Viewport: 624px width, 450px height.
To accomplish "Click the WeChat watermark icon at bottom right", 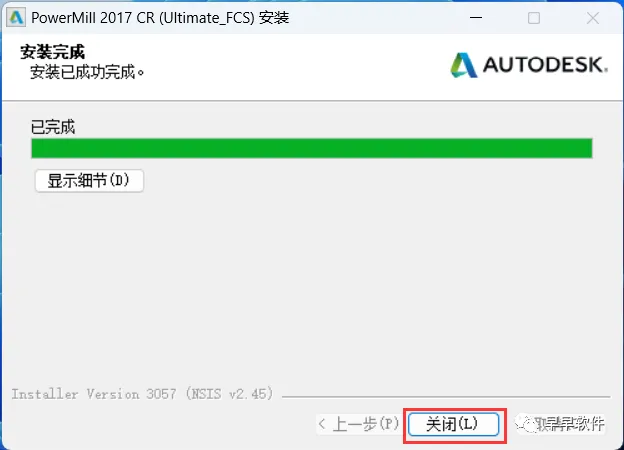I will (525, 424).
